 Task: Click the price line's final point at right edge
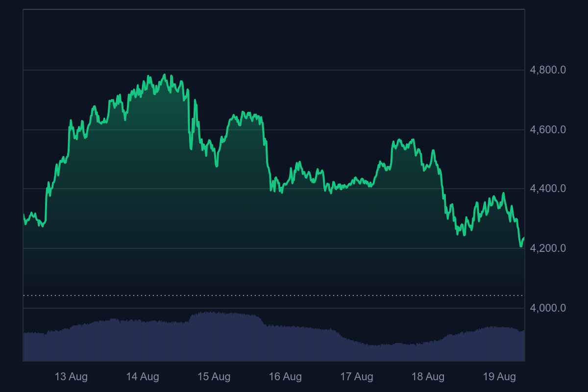point(524,238)
